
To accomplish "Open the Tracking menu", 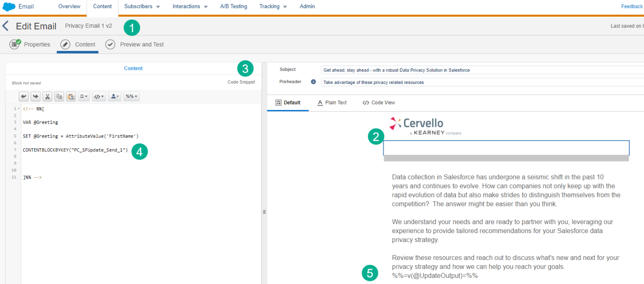I will coord(273,6).
